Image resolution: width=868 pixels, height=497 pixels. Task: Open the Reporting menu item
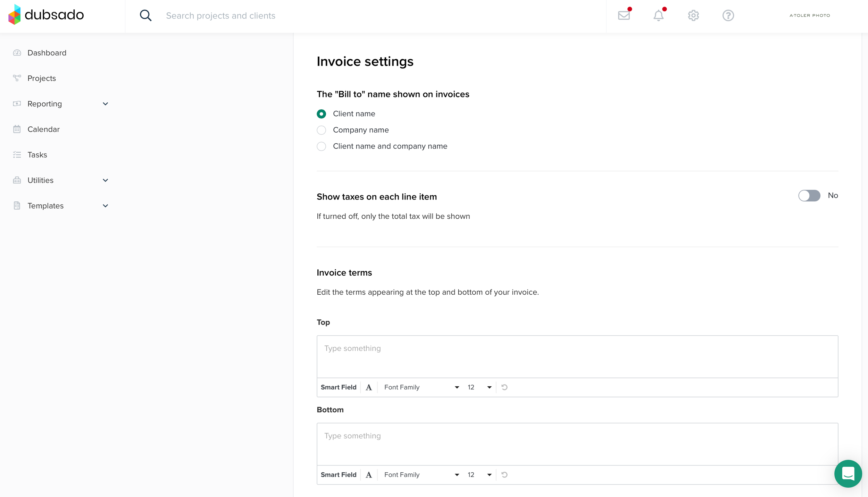(45, 104)
